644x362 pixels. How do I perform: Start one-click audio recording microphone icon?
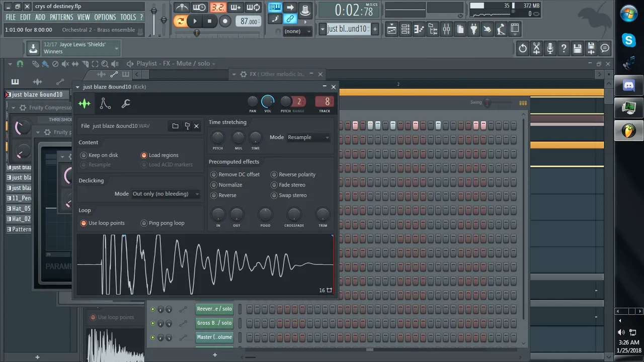coord(550,48)
